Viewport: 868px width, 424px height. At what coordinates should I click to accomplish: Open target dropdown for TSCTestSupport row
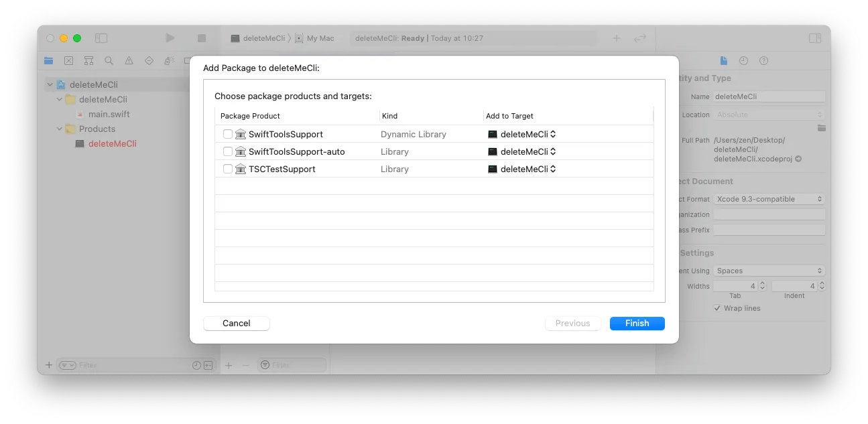(x=522, y=169)
